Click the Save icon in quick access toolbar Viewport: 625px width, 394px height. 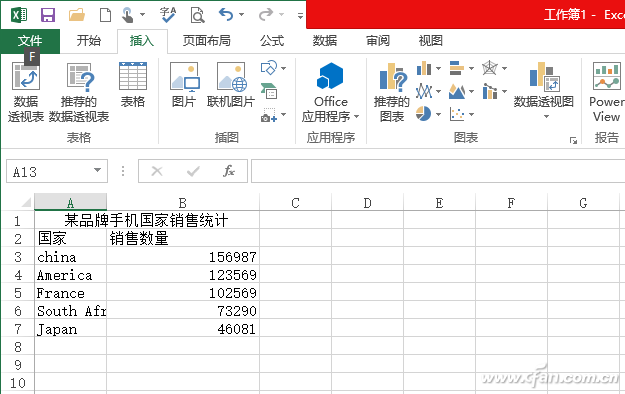(48, 15)
